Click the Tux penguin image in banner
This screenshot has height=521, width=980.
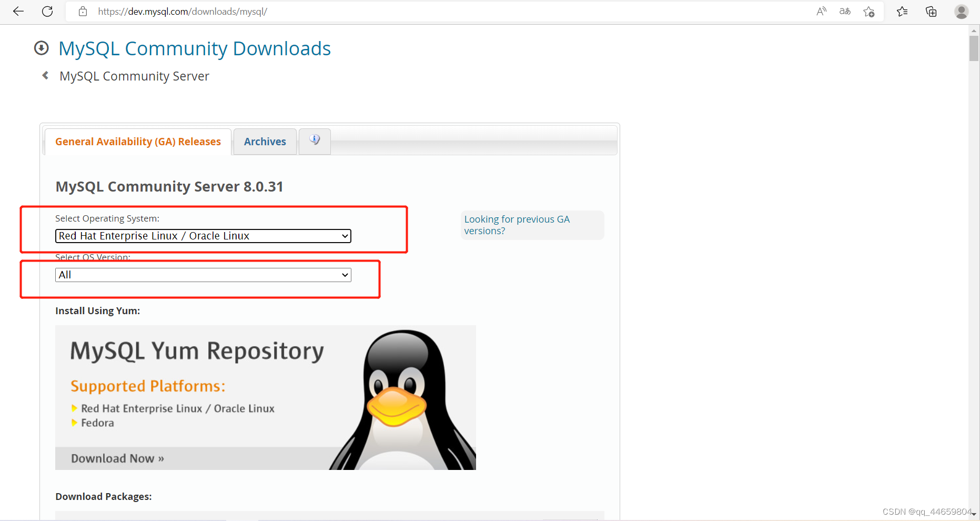[x=402, y=400]
